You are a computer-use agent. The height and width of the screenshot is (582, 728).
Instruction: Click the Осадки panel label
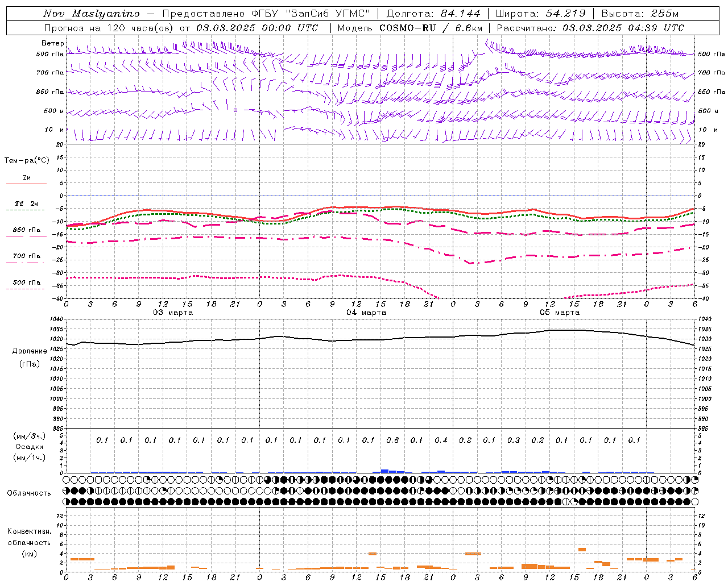pos(30,447)
